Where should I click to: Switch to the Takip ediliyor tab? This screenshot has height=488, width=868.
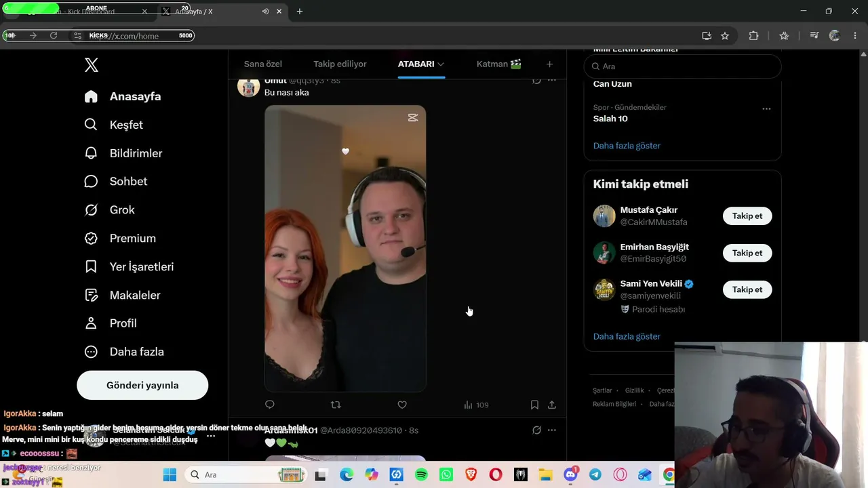(x=340, y=64)
